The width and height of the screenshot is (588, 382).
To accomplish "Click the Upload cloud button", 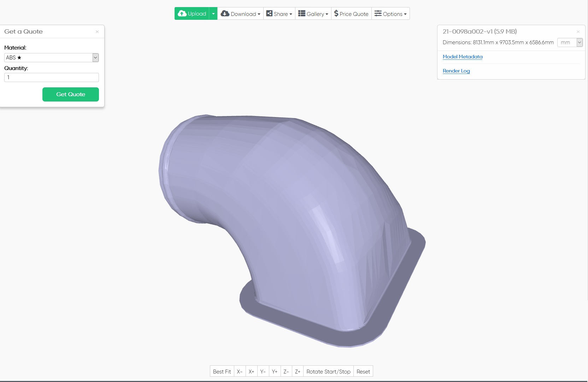I will [x=192, y=14].
